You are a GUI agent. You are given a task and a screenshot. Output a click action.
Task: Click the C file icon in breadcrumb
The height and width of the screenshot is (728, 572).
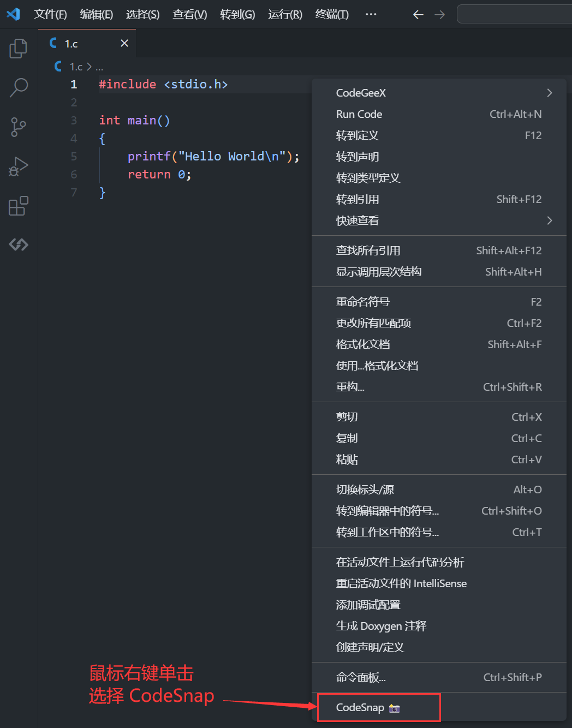[x=58, y=67]
